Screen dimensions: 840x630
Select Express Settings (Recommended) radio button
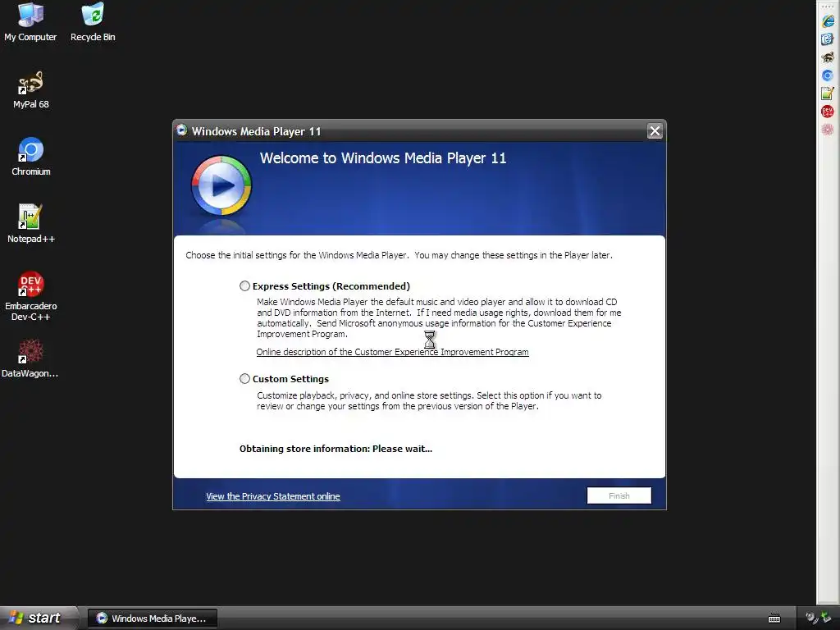244,286
